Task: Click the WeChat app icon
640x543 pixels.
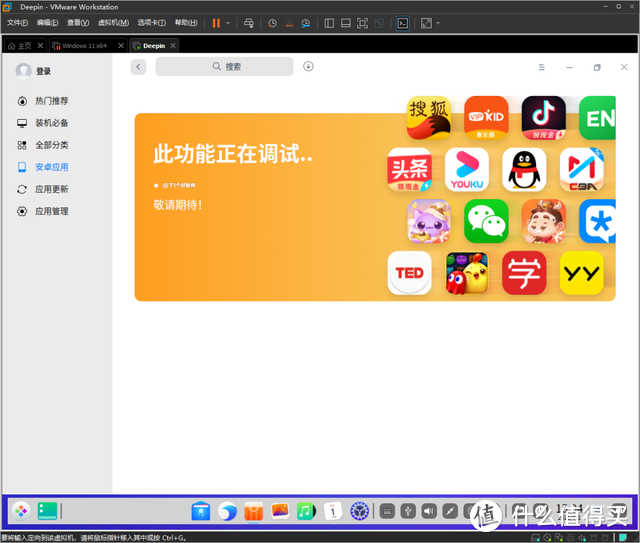Action: [x=486, y=221]
